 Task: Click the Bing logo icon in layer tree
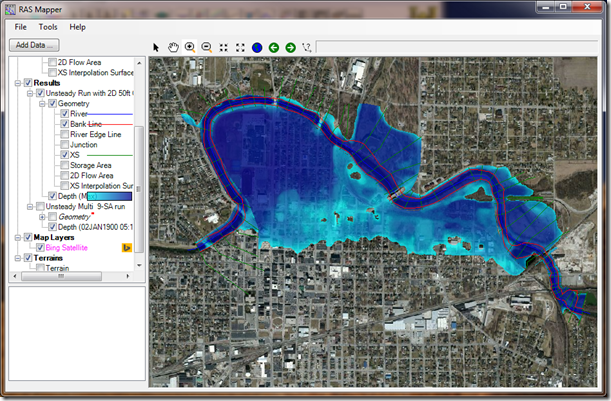click(127, 246)
